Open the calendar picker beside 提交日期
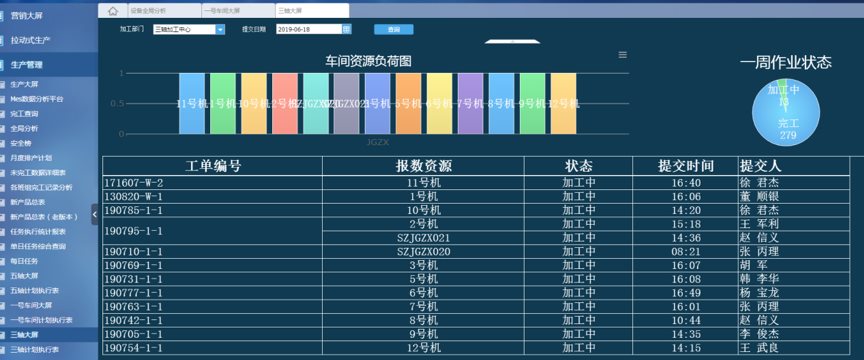This screenshot has height=360, width=864. click(x=347, y=29)
